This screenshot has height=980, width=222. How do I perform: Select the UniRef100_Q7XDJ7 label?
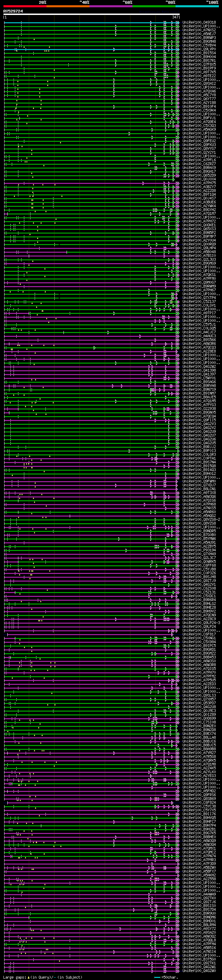[199, 485]
